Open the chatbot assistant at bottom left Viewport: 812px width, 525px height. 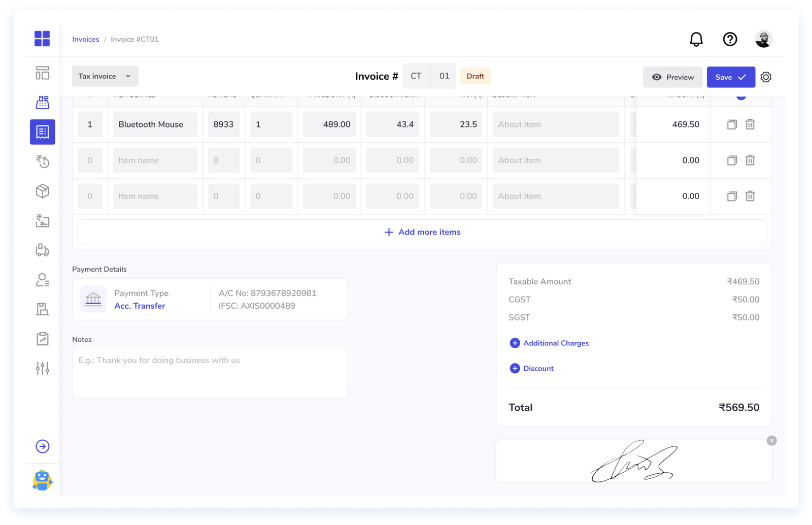(42, 480)
